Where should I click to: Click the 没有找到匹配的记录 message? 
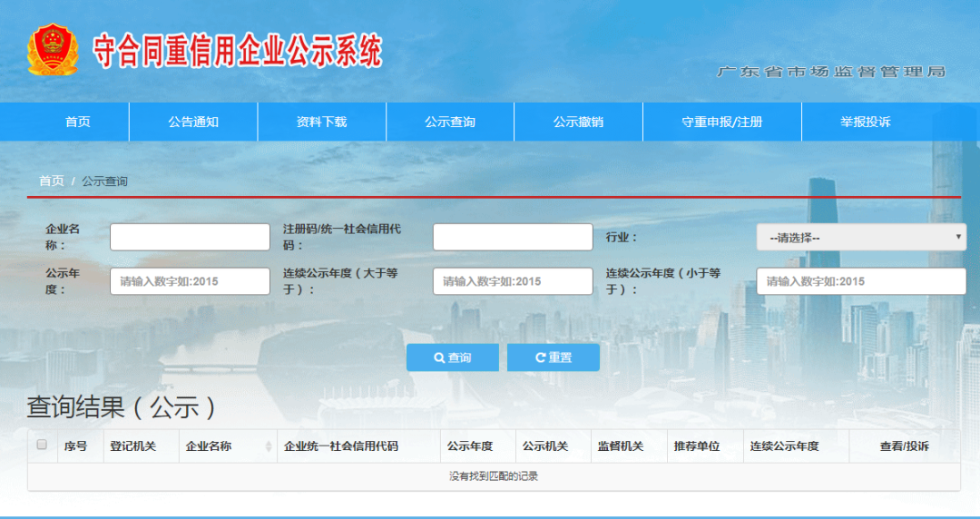(494, 476)
